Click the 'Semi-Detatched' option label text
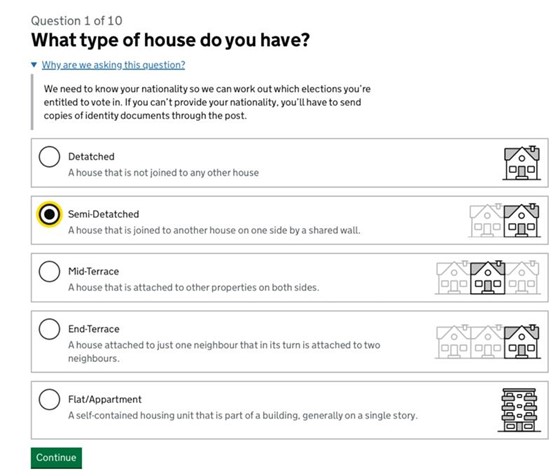 pyautogui.click(x=104, y=214)
